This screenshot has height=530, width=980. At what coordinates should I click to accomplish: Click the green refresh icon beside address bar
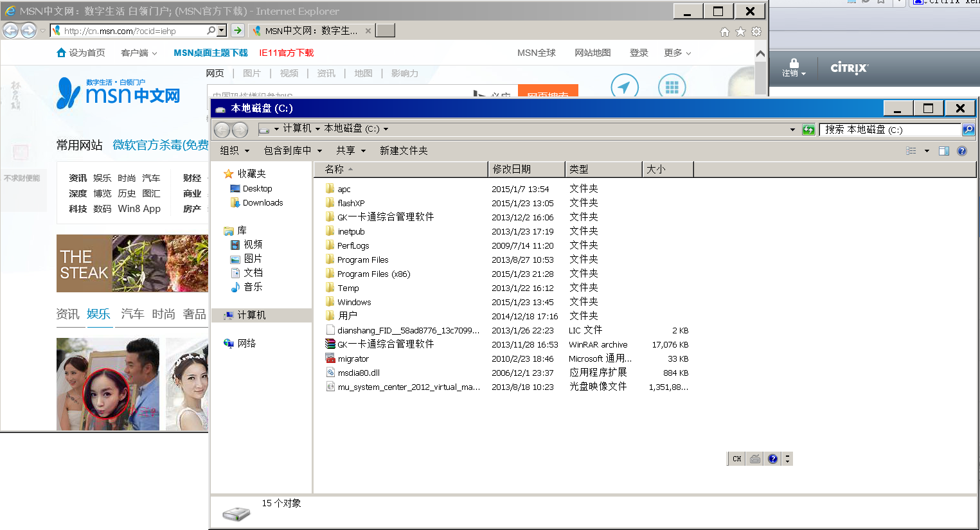click(808, 130)
